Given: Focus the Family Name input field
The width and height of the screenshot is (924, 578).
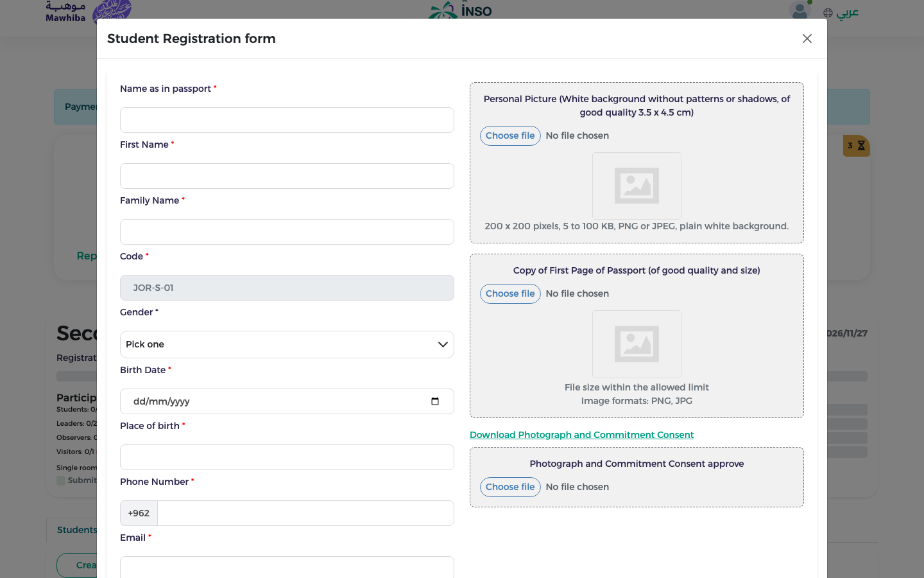Looking at the screenshot, I should pos(287,232).
